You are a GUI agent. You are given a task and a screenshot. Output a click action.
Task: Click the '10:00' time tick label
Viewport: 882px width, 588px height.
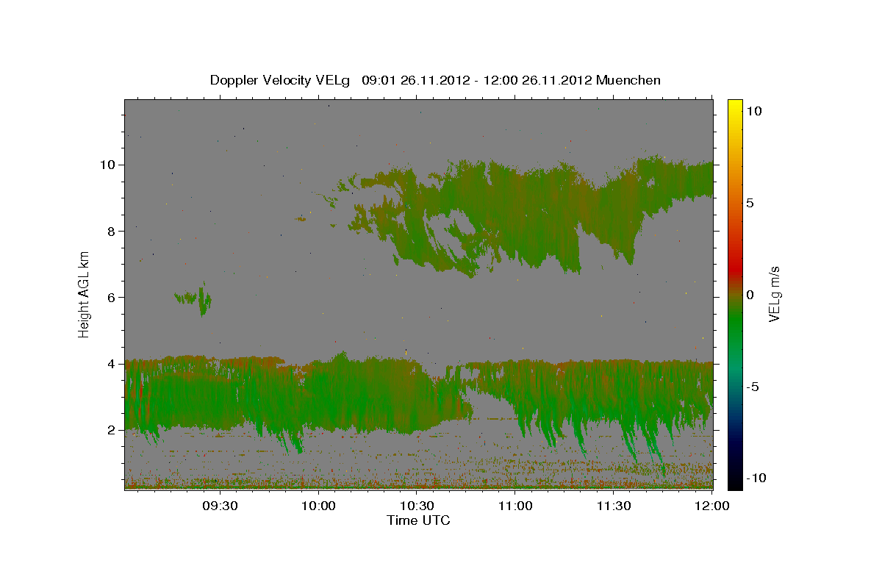[319, 506]
